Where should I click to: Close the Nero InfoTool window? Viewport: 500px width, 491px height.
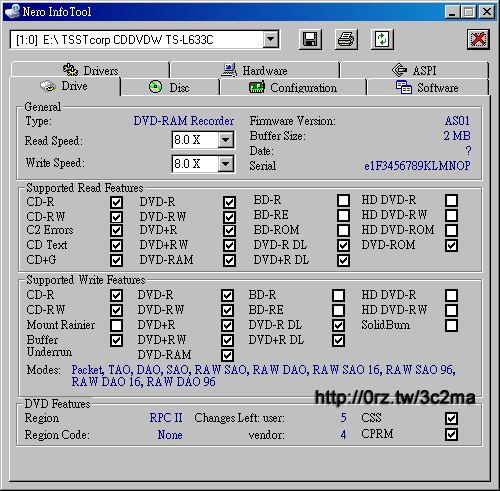pyautogui.click(x=487, y=12)
